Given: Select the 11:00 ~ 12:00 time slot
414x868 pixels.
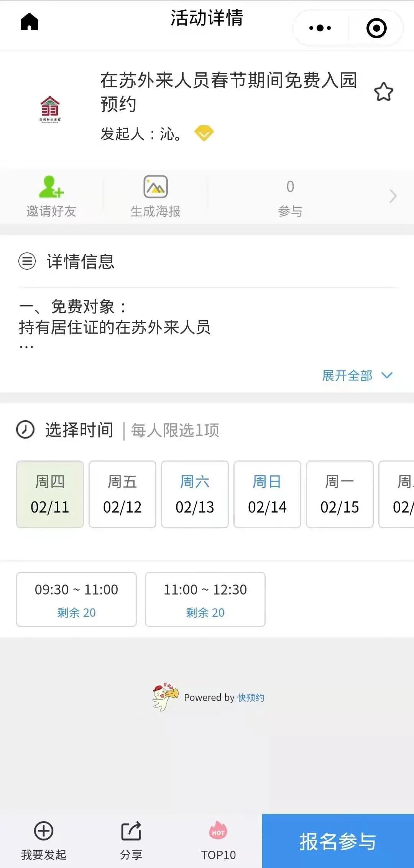Looking at the screenshot, I should pos(205,599).
